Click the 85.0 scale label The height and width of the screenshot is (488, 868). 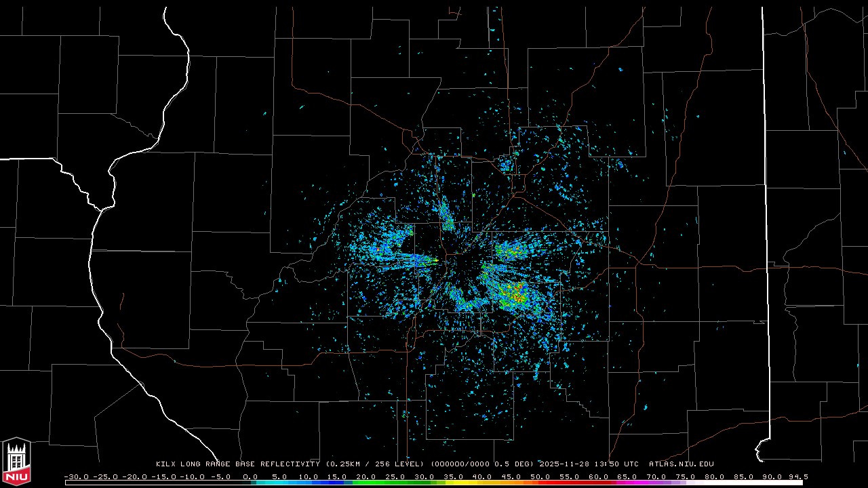coord(743,476)
